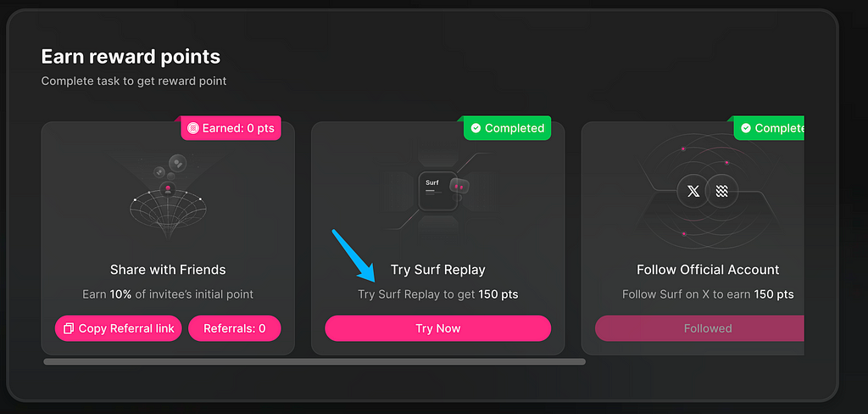This screenshot has width=868, height=414.
Task: Click the green checkmark on Surf Replay card
Action: [476, 129]
